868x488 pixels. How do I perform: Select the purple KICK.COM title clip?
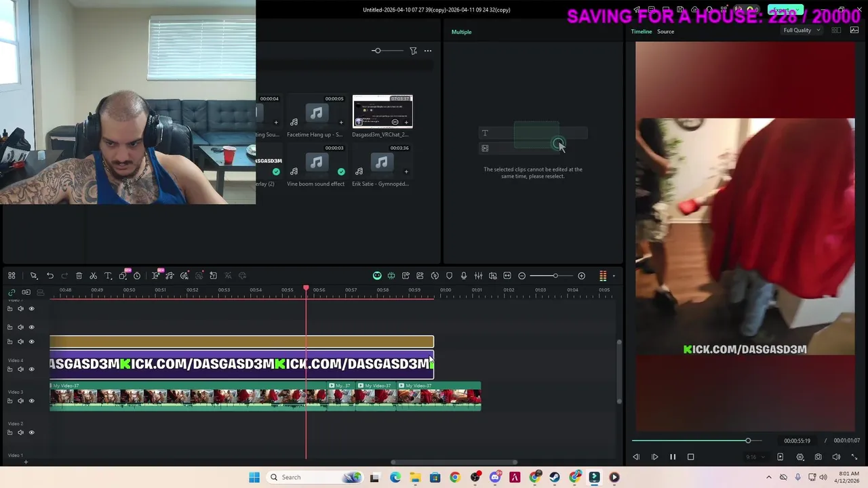[x=241, y=364]
